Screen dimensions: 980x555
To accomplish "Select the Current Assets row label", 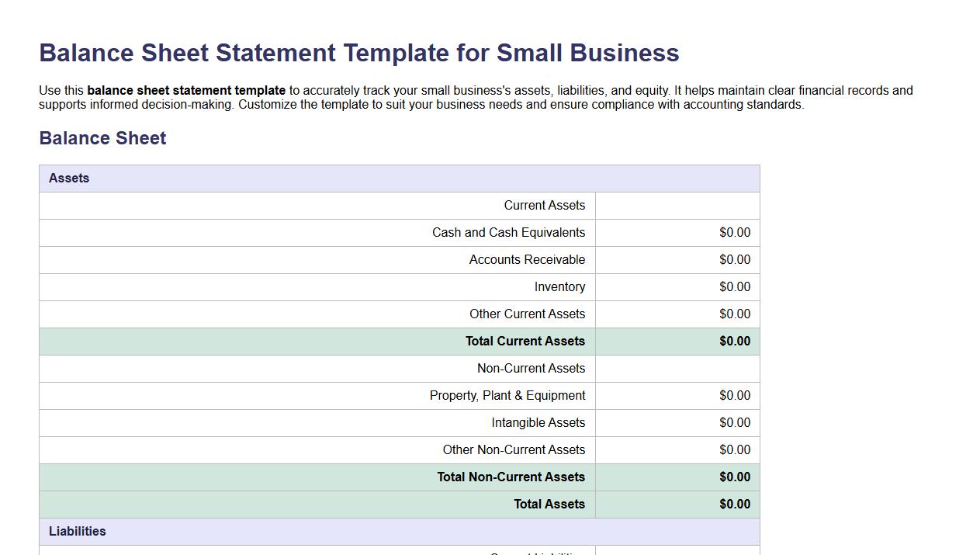I will (x=545, y=205).
